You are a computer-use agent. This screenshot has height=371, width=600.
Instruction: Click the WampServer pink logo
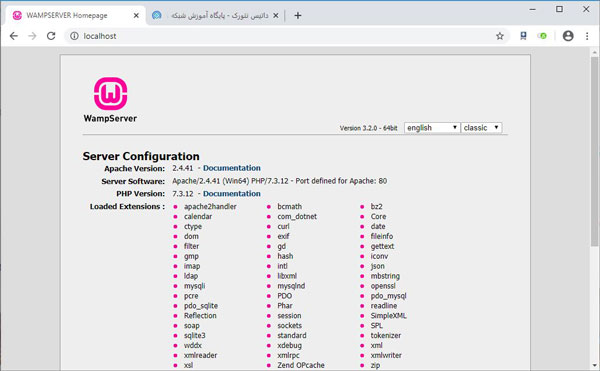pyautogui.click(x=111, y=94)
